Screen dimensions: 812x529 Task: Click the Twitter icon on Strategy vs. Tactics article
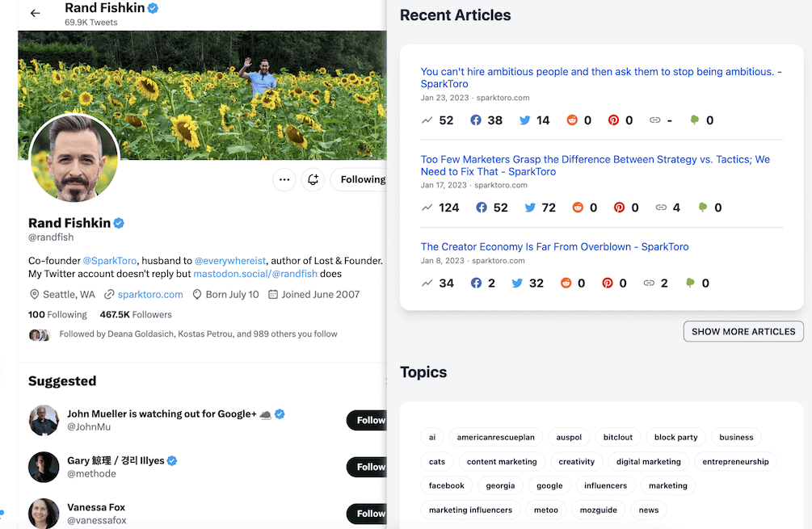[530, 208]
